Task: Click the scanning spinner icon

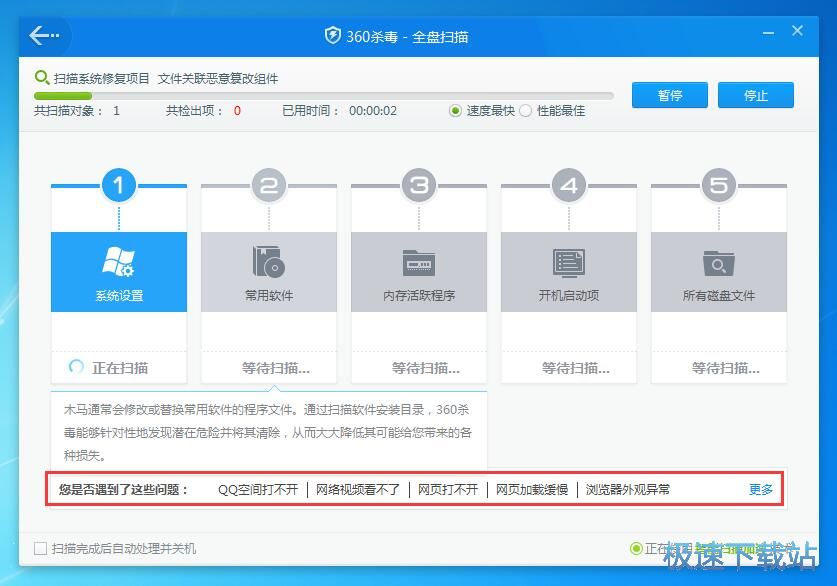Action: point(76,367)
